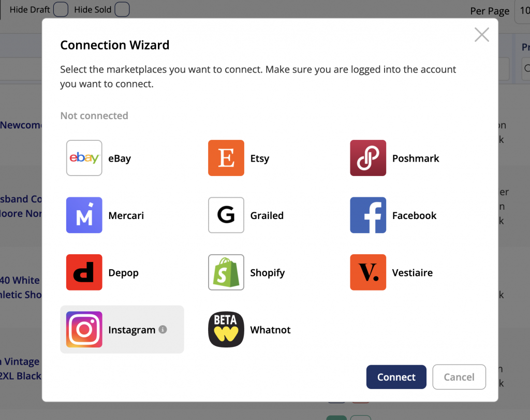
Task: Select the Mercari marketplace icon
Action: point(84,215)
